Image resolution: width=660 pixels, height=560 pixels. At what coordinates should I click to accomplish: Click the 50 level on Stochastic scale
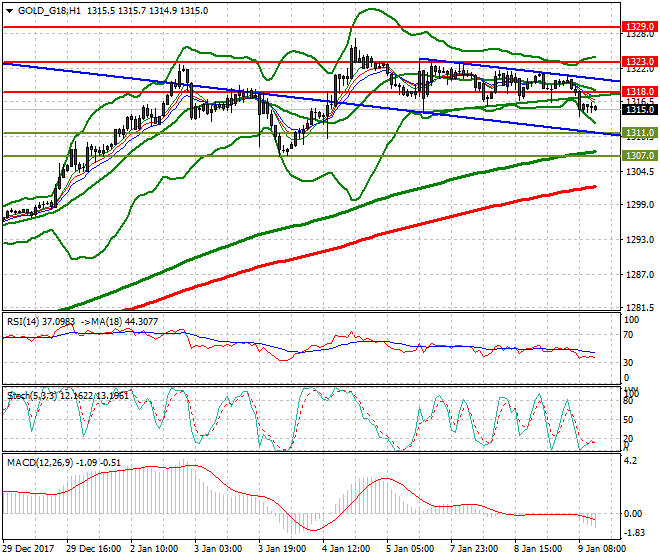click(628, 420)
